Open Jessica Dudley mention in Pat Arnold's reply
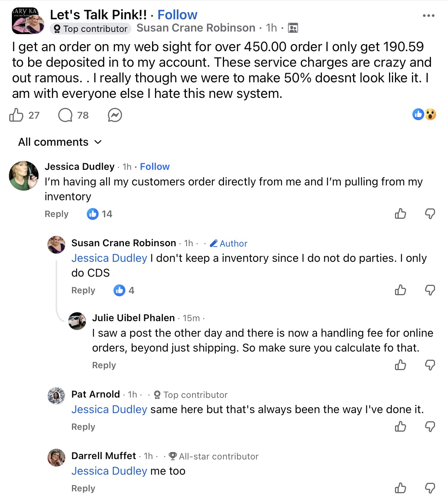The width and height of the screenshot is (448, 501). [109, 409]
